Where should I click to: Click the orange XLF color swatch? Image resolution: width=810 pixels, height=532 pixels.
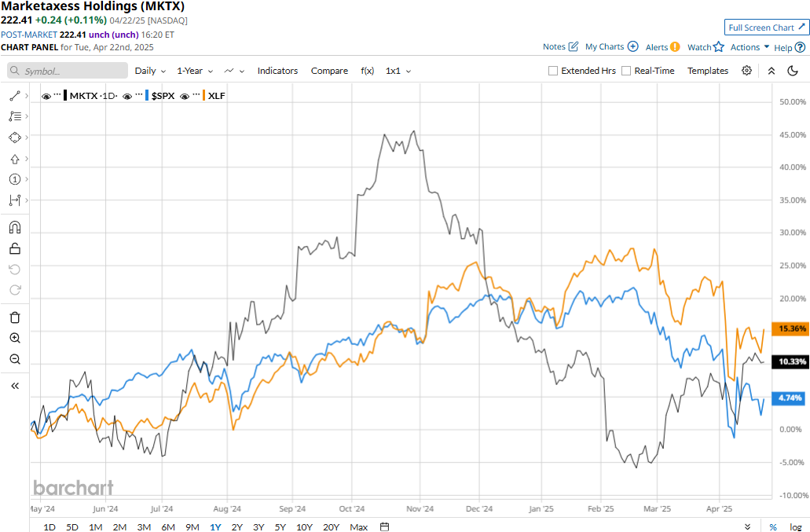[x=203, y=96]
